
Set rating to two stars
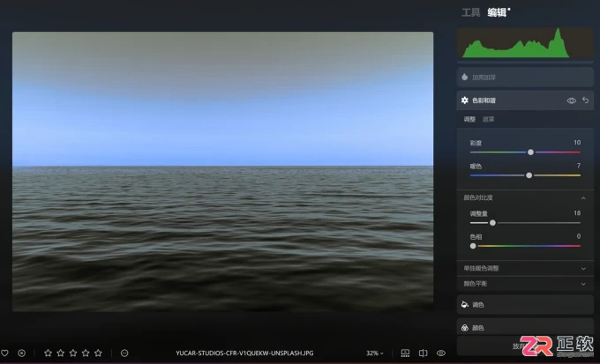(x=61, y=353)
